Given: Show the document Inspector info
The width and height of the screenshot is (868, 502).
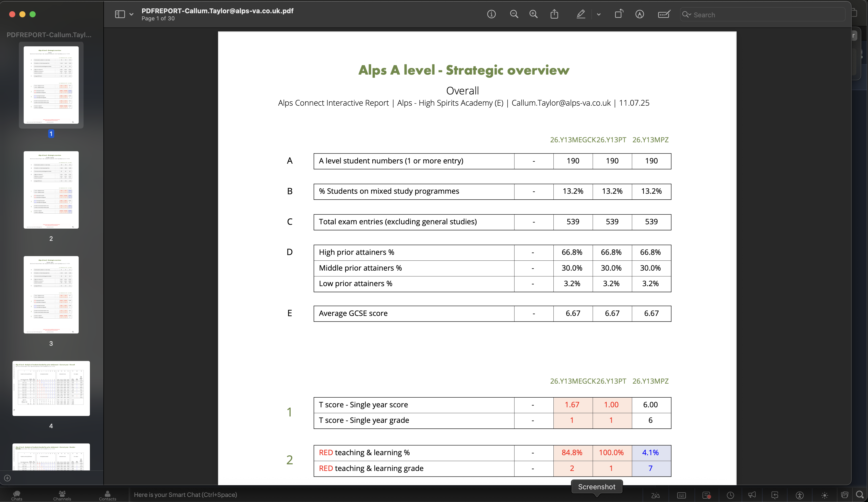Looking at the screenshot, I should (491, 14).
